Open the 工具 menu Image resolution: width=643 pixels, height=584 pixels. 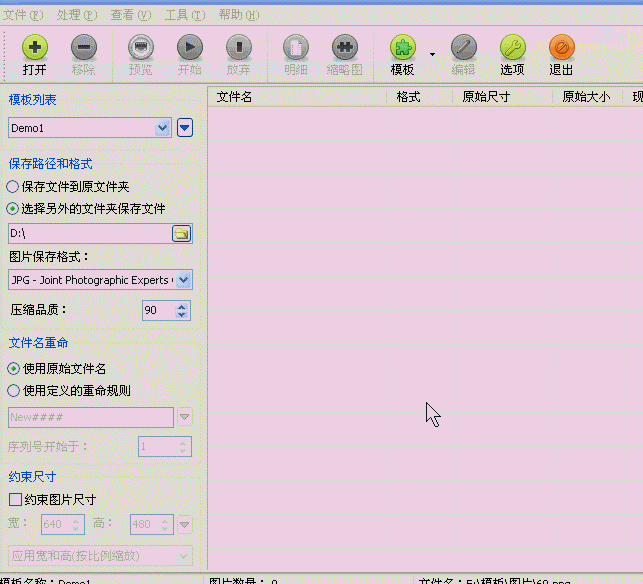[x=184, y=15]
